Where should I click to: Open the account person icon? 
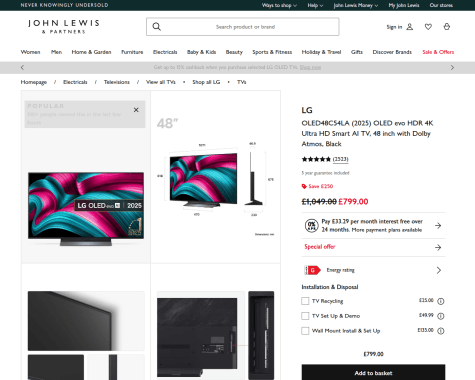coord(410,27)
